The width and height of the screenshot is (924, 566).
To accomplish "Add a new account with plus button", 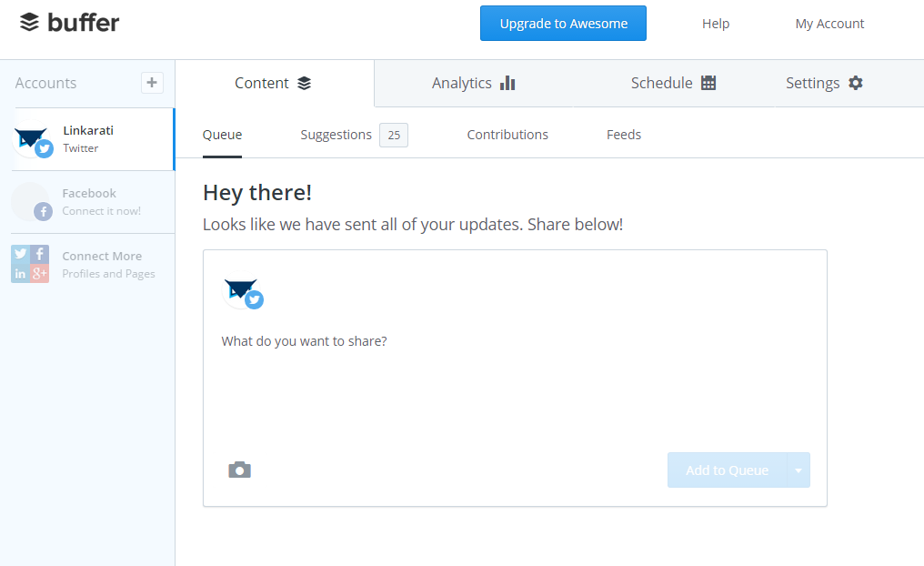I will pos(152,83).
